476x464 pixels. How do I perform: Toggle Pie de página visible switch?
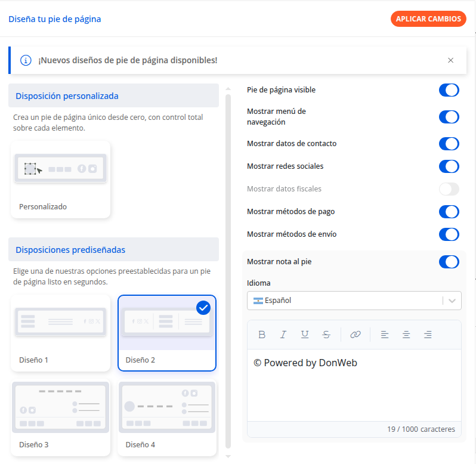(449, 90)
